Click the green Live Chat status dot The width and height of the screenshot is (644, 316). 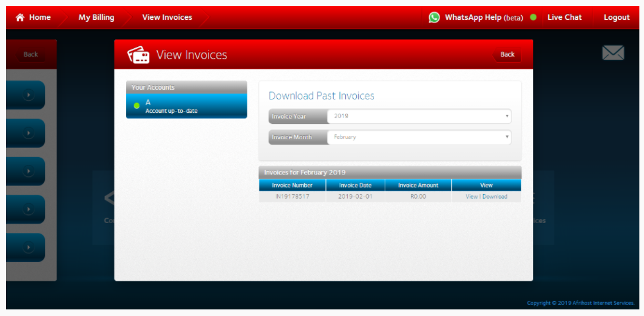pyautogui.click(x=533, y=18)
